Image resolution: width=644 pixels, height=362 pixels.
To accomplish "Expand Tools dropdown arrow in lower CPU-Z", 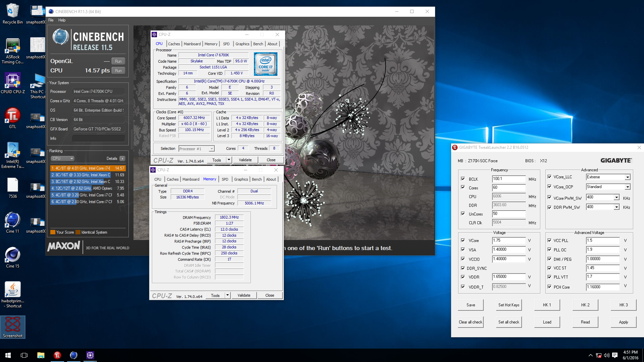I will click(x=227, y=295).
